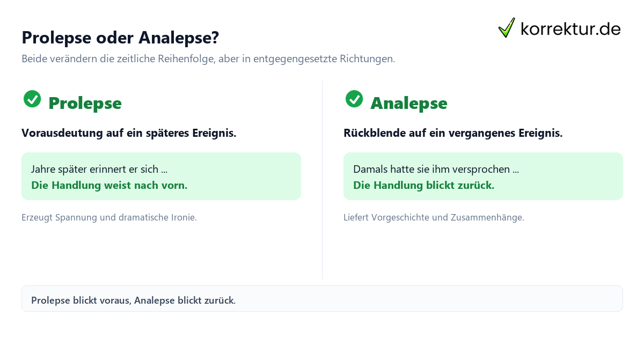Select the Analepse green heading
The width and height of the screenshot is (644, 338).
coord(409,103)
